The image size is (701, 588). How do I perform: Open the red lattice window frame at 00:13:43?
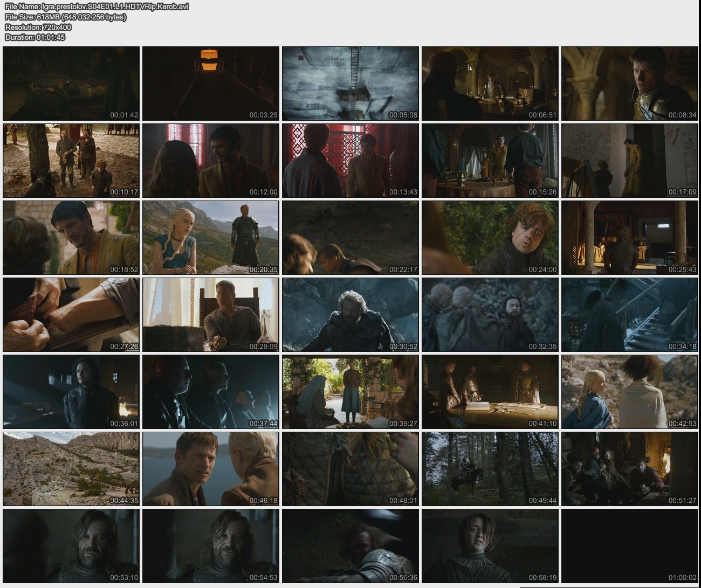(x=350, y=161)
